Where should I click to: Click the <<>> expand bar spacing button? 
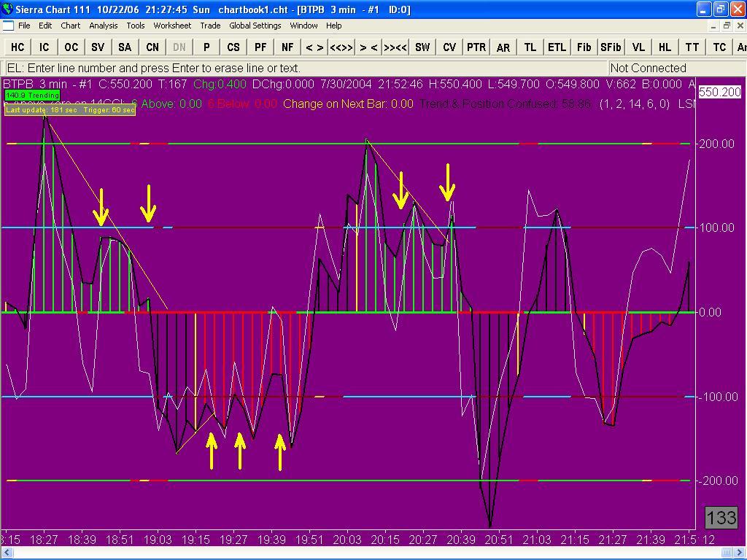point(341,47)
